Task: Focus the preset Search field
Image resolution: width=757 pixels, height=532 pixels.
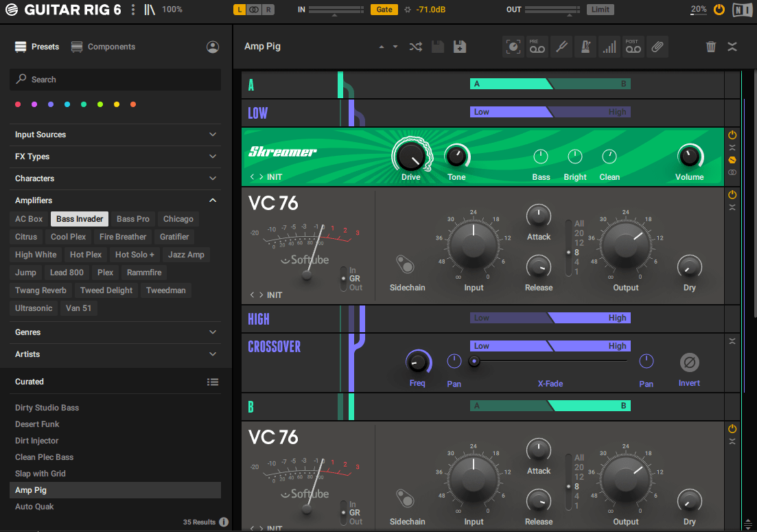Action: click(x=115, y=80)
